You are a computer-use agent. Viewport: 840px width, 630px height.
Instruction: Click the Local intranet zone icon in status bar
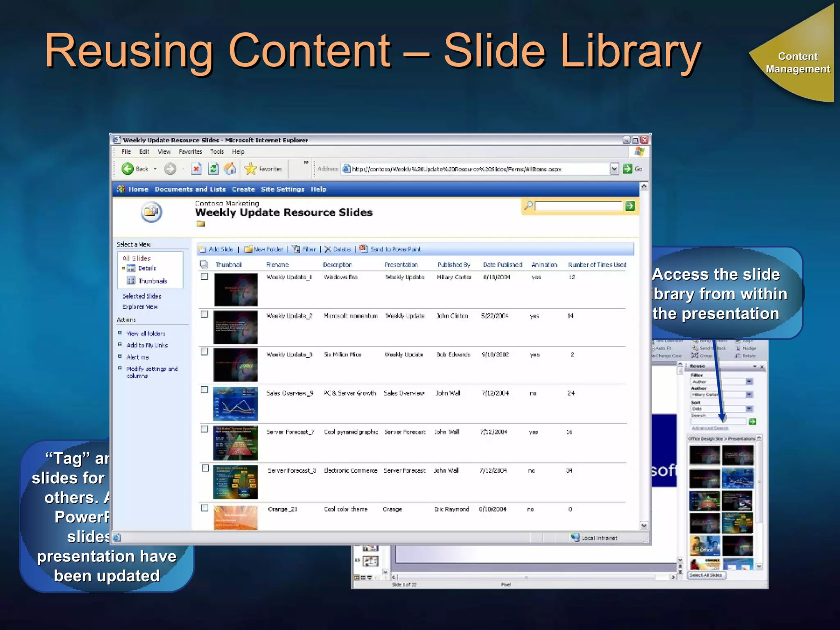[x=575, y=537]
